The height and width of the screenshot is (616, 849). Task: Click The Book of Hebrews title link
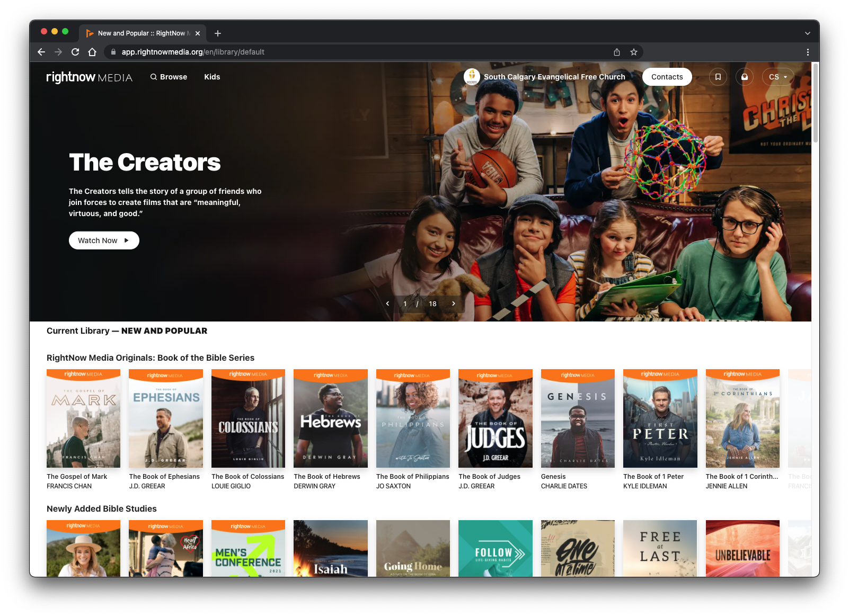327,477
